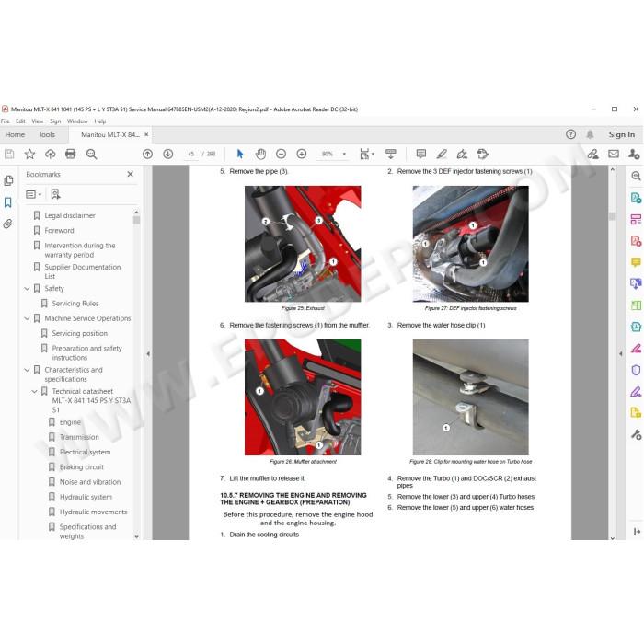644x644 pixels.
Task: Collapse the Safety bookmark node
Action: click(27, 289)
